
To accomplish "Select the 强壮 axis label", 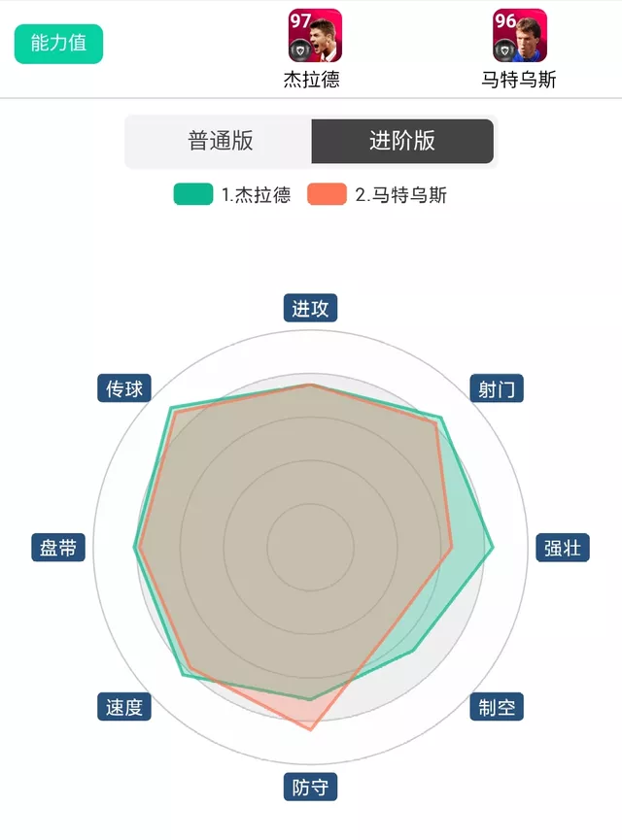I will click(x=563, y=548).
